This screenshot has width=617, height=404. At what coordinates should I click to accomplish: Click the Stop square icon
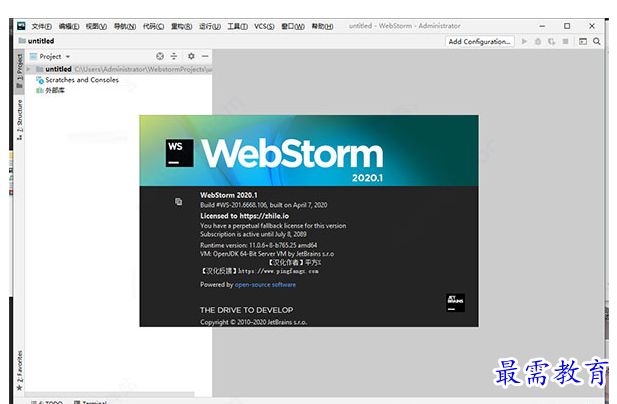pos(565,41)
